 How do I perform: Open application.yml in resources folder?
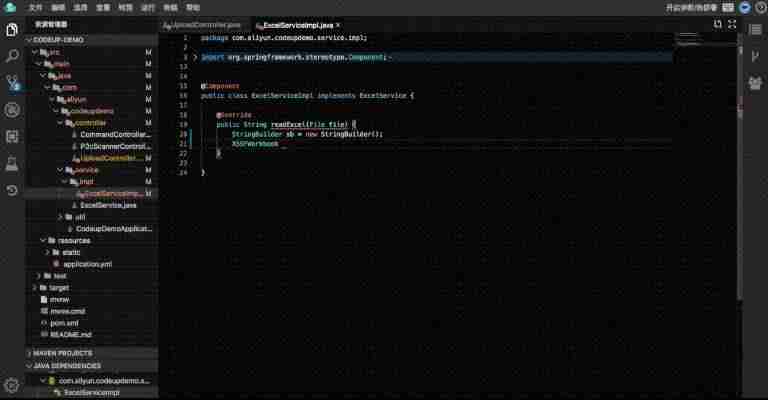[87, 264]
